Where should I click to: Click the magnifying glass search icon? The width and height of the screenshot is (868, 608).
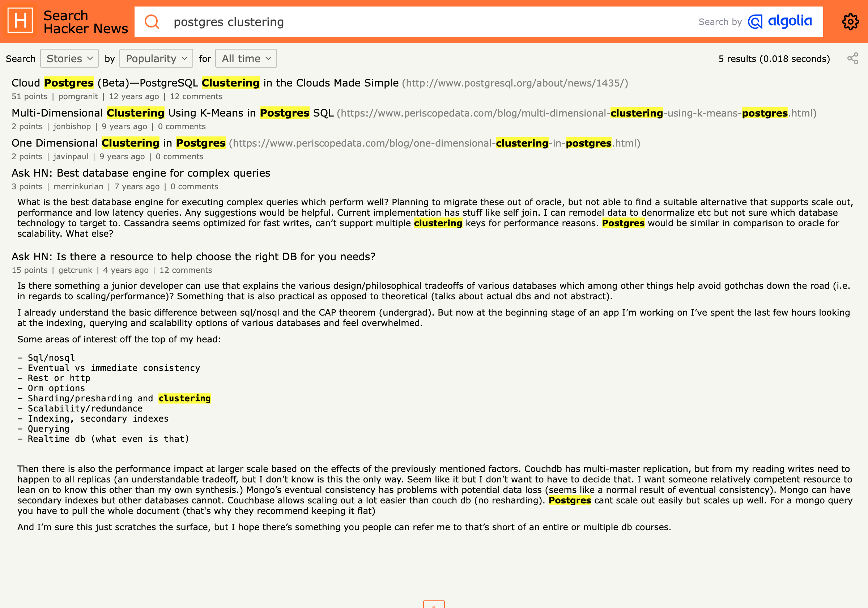152,22
